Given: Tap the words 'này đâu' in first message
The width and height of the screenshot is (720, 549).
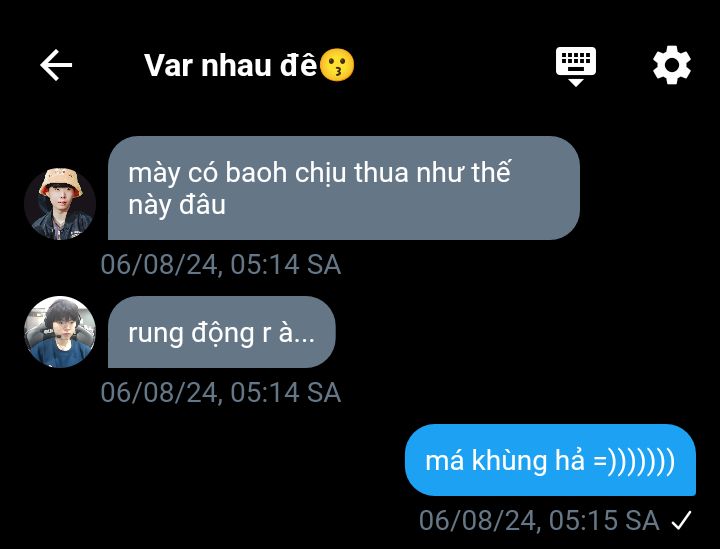Looking at the screenshot, I should coord(177,205).
